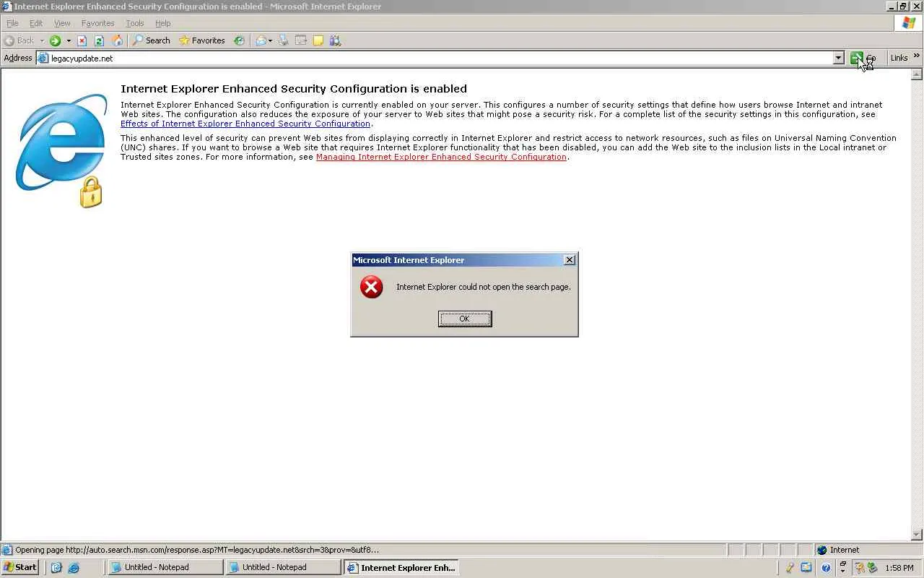This screenshot has width=924, height=578.
Task: Open Effects of Internet Explorer Enhanced Security link
Action: 245,124
